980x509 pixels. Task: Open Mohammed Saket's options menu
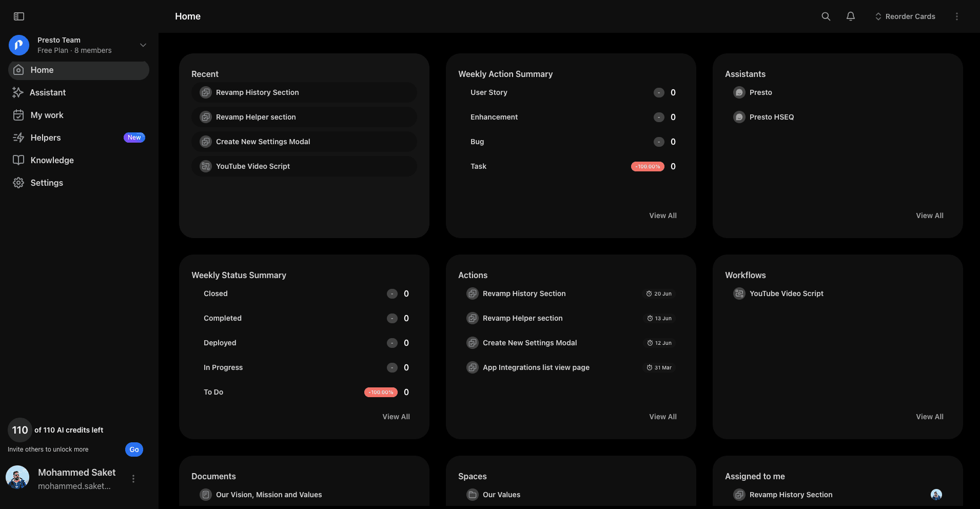click(133, 478)
